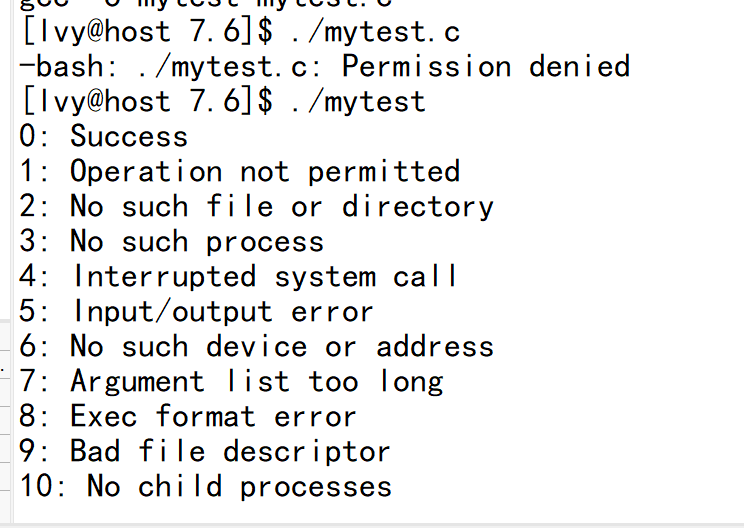Viewport: 744px width, 528px height.
Task: Click the 'Permission denied' error message
Action: click(x=486, y=66)
